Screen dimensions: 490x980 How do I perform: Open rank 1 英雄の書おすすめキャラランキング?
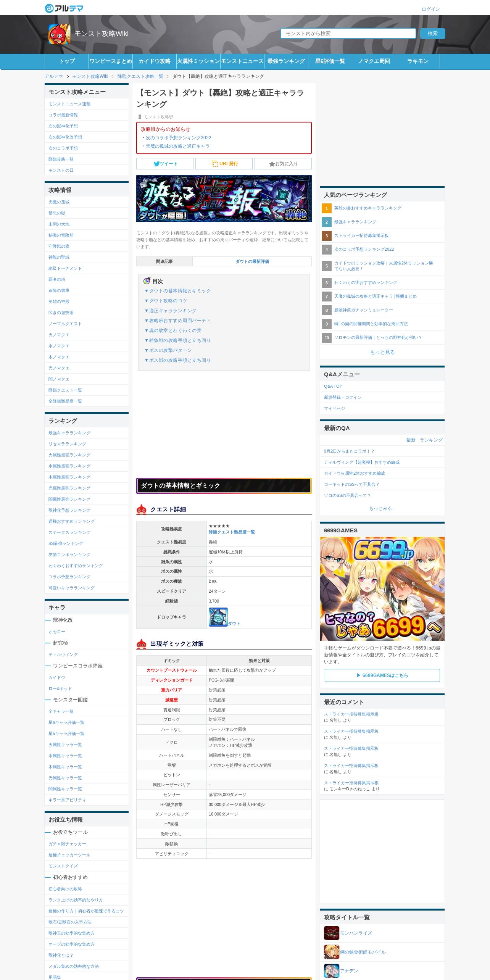367,208
